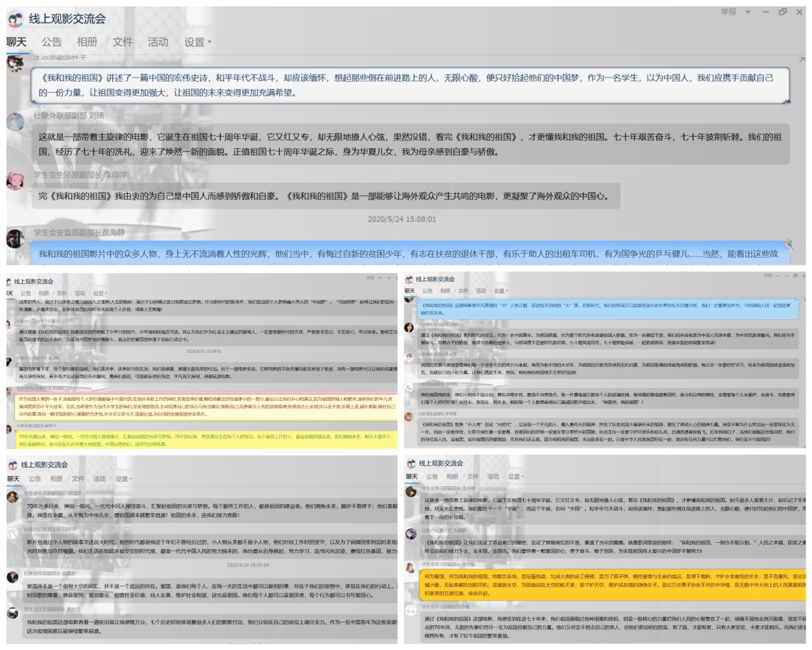Click 刘扬's message in the top window

click(x=411, y=145)
